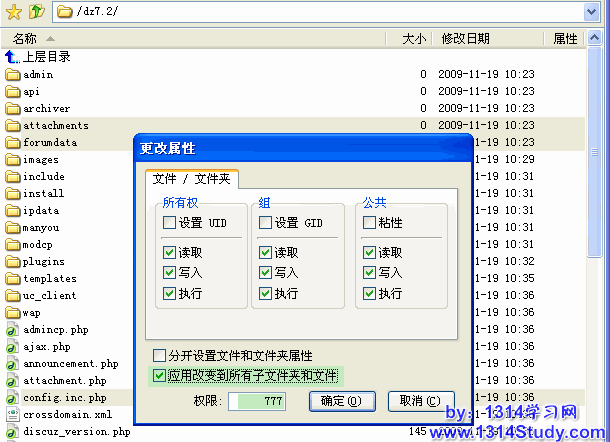Click the 权限 value input field
The height and width of the screenshot is (442, 610).
pyautogui.click(x=257, y=401)
